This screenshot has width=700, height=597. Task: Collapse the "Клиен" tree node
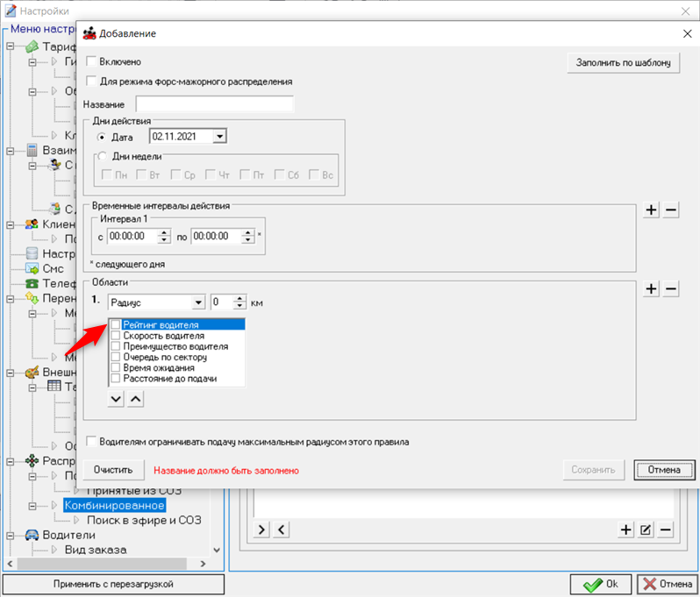coord(11,224)
